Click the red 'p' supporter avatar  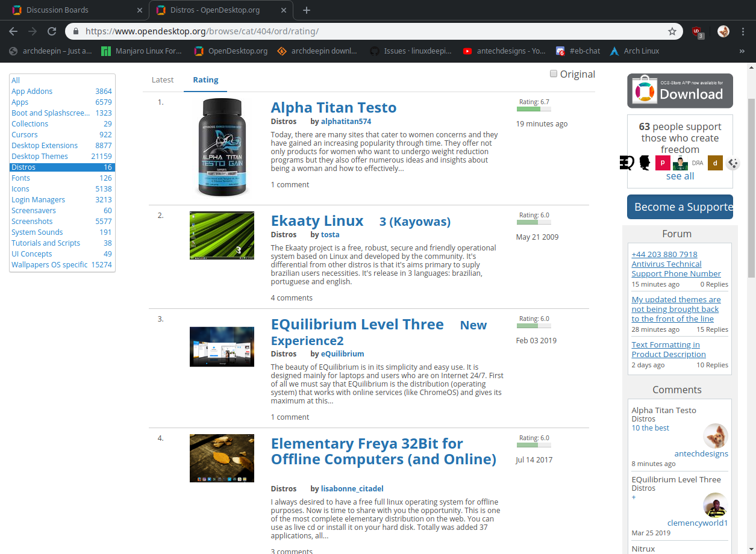(x=663, y=163)
